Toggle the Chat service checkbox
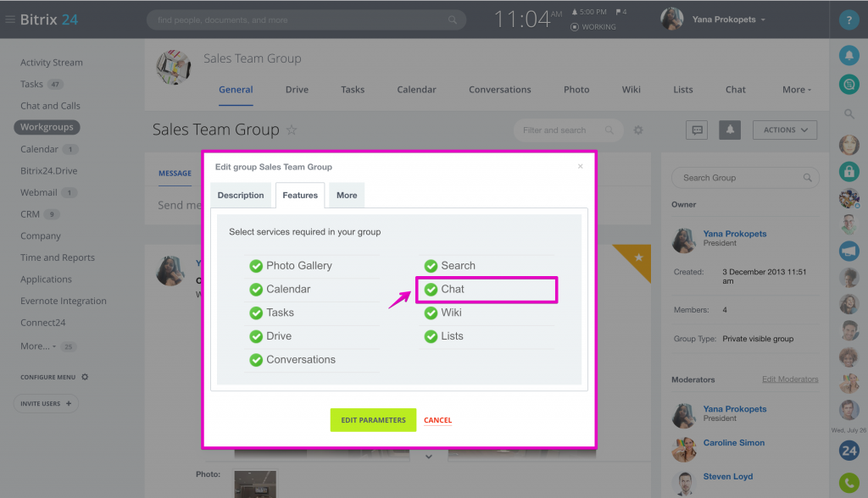 pos(431,290)
